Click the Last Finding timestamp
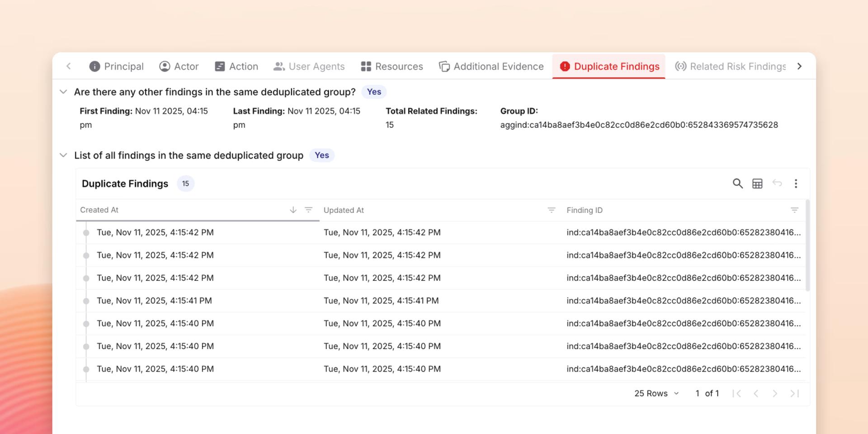Screen dimensions: 868x434 coord(297,118)
